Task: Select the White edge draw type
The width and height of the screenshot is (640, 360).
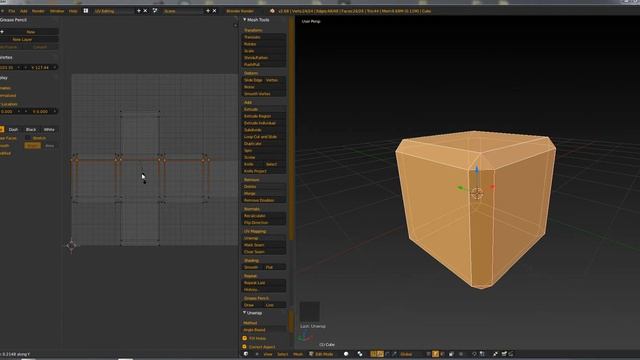Action: click(49, 129)
